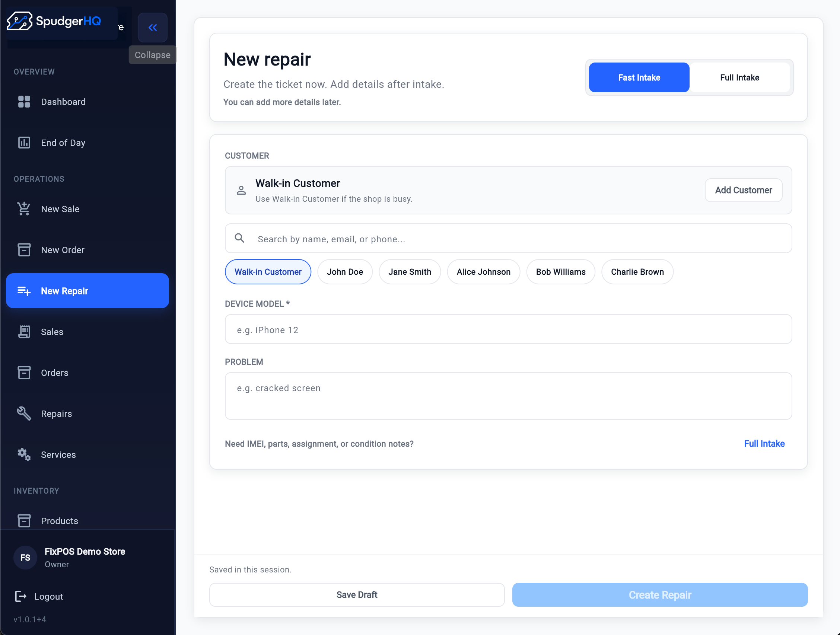Choose Jane Smith customer chip
This screenshot has width=840, height=635.
pos(410,272)
